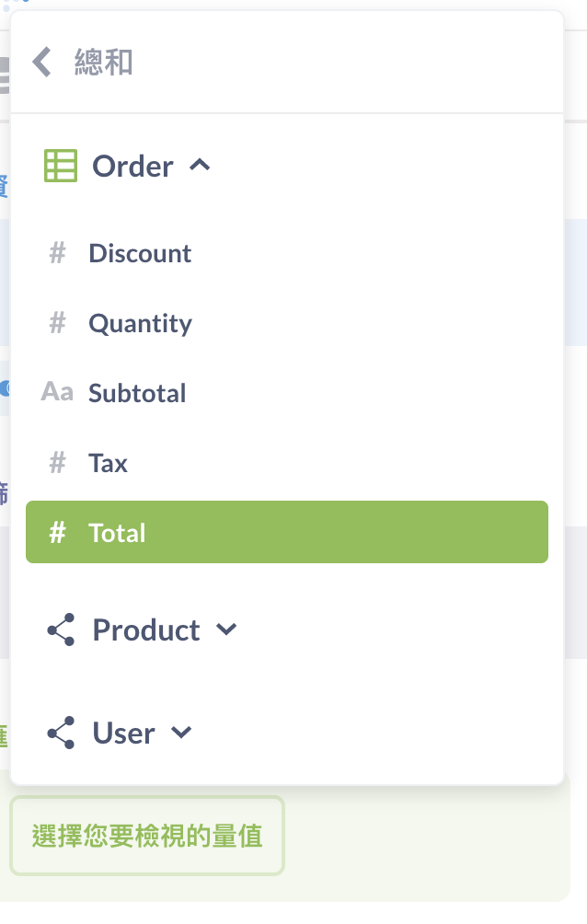The height and width of the screenshot is (924, 587).
Task: Select the highlighted Total field
Action: (117, 533)
